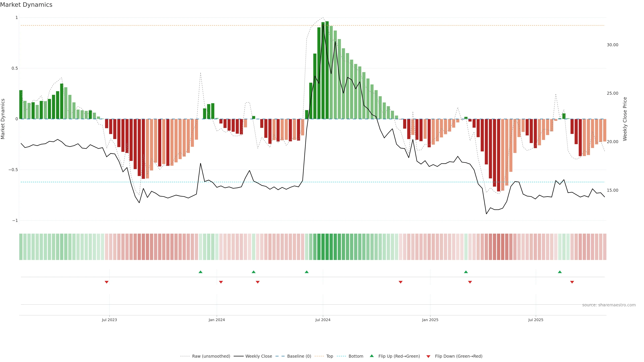Click the last green flip-up marker after Jul 2025
644x362 pixels.
[x=560, y=272]
